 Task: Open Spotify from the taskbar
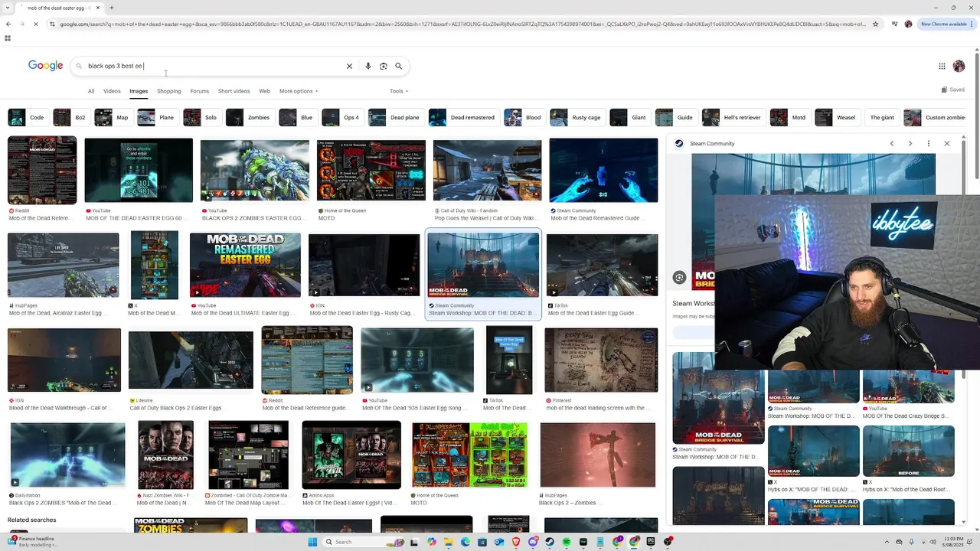pyautogui.click(x=567, y=542)
